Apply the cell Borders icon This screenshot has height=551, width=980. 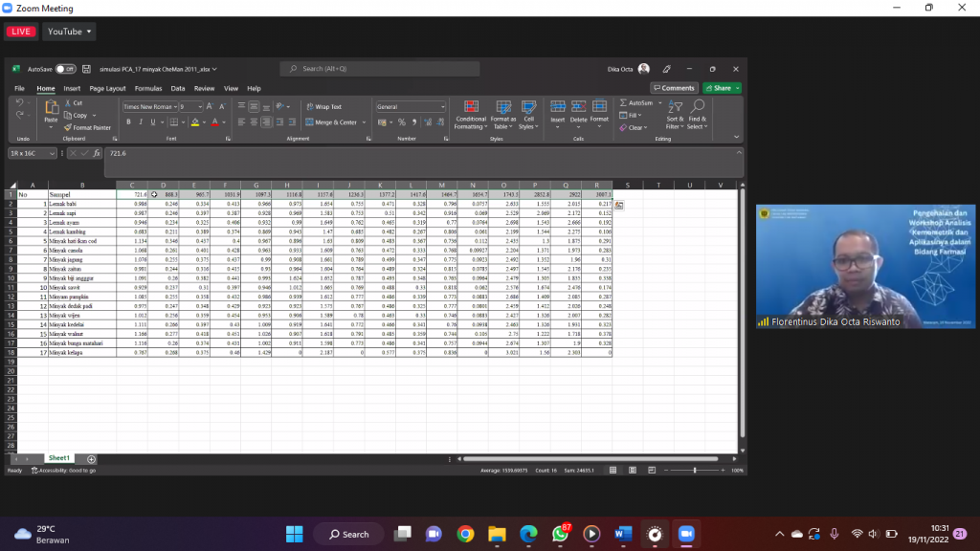pyautogui.click(x=174, y=122)
